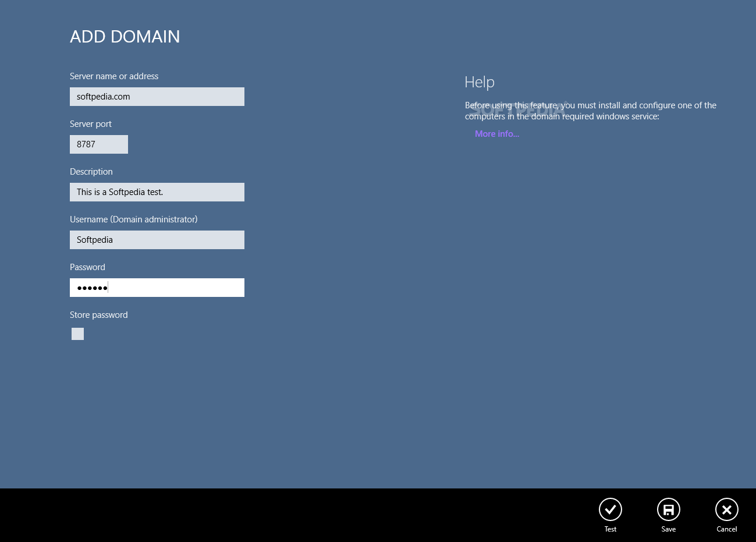This screenshot has width=756, height=542.
Task: Click the Username field containing Softpedia
Action: coord(157,240)
